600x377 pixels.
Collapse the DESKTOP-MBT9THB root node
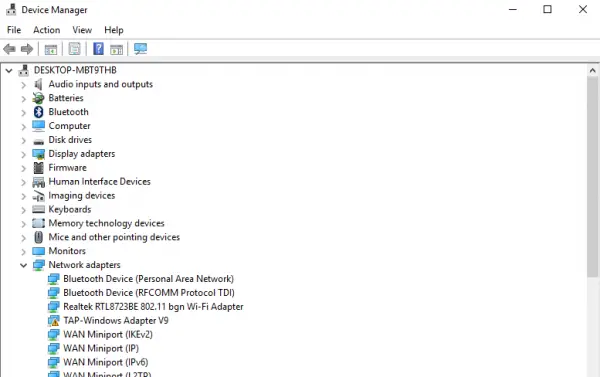(9, 71)
